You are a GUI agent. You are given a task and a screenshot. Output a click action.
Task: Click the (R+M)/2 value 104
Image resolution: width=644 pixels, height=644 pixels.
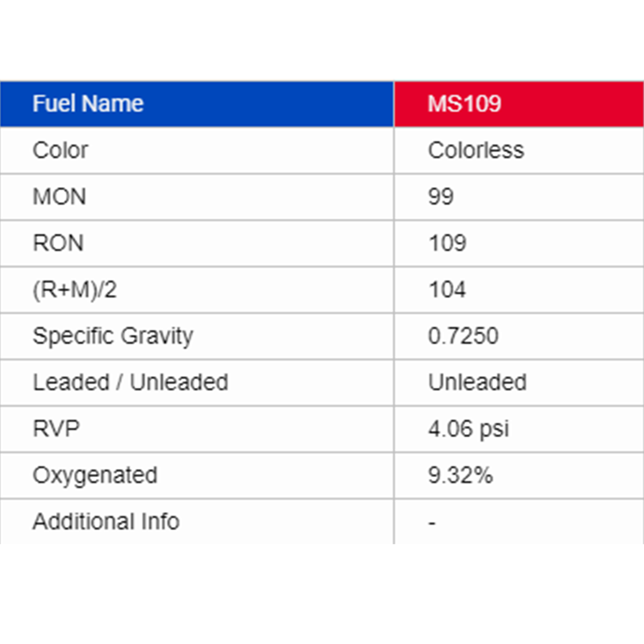447,290
